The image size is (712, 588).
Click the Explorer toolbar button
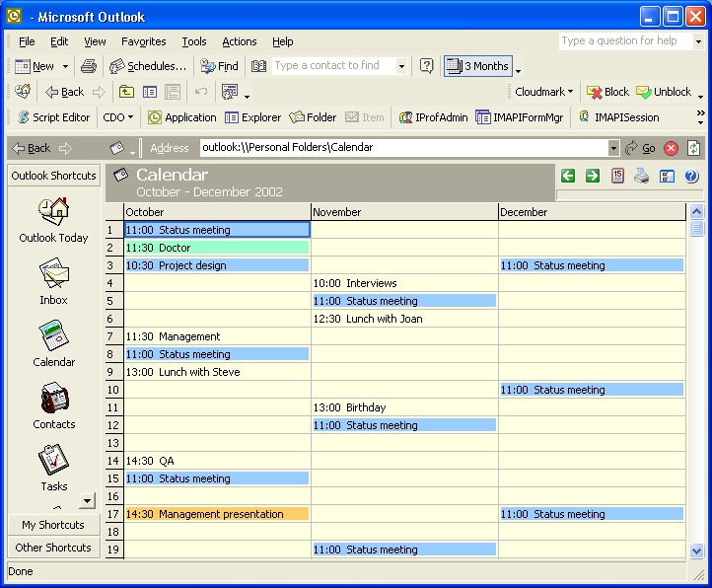click(x=252, y=117)
